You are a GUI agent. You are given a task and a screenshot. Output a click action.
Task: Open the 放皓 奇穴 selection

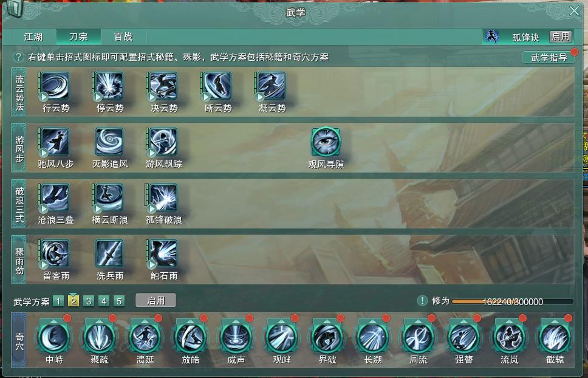point(191,337)
